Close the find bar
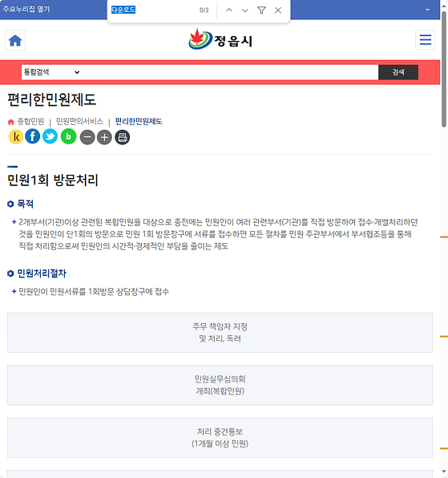448x478 pixels. [278, 10]
